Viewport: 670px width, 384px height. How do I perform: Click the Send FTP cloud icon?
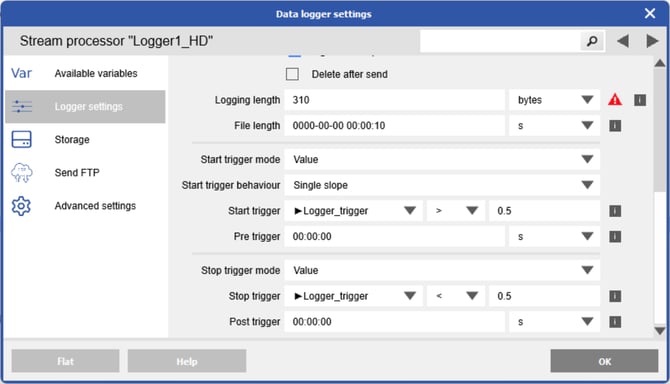pyautogui.click(x=21, y=173)
